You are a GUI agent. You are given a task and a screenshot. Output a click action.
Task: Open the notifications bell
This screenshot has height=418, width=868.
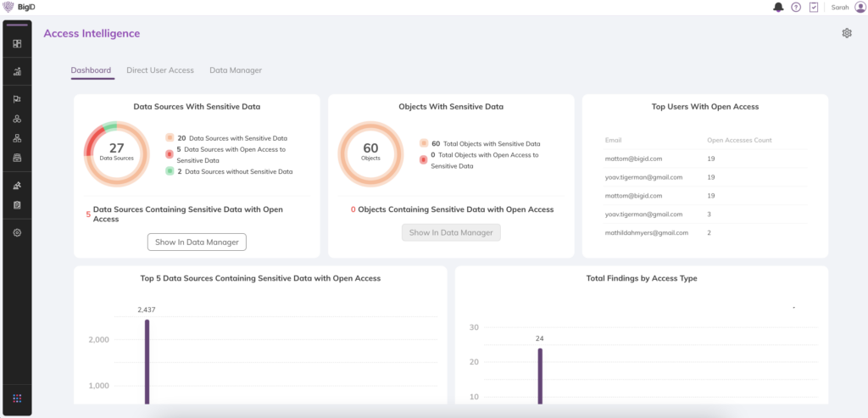pyautogui.click(x=778, y=7)
